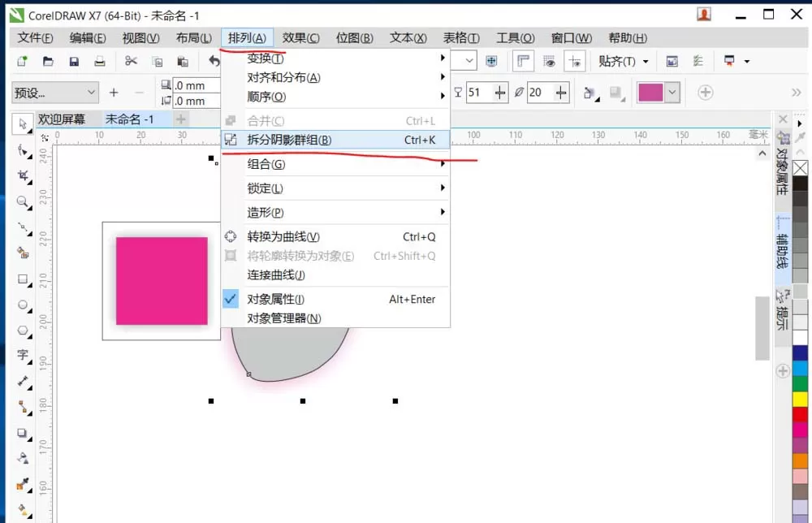Viewport: 812px width, 523px height.
Task: Switch to 未命名 -1 document tab
Action: (129, 119)
